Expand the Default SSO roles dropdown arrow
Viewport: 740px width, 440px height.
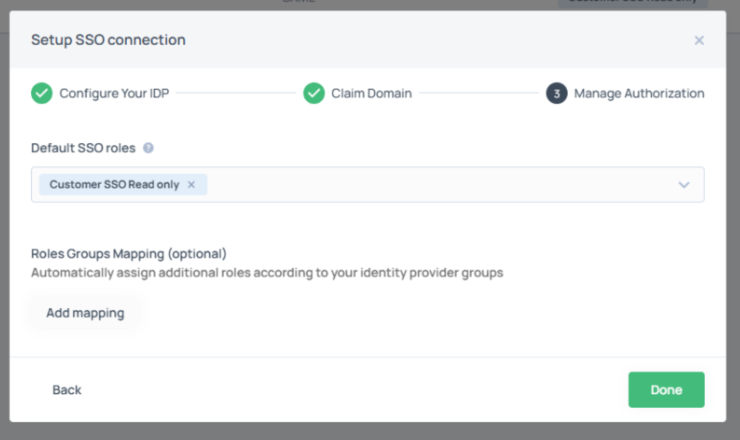tap(684, 185)
